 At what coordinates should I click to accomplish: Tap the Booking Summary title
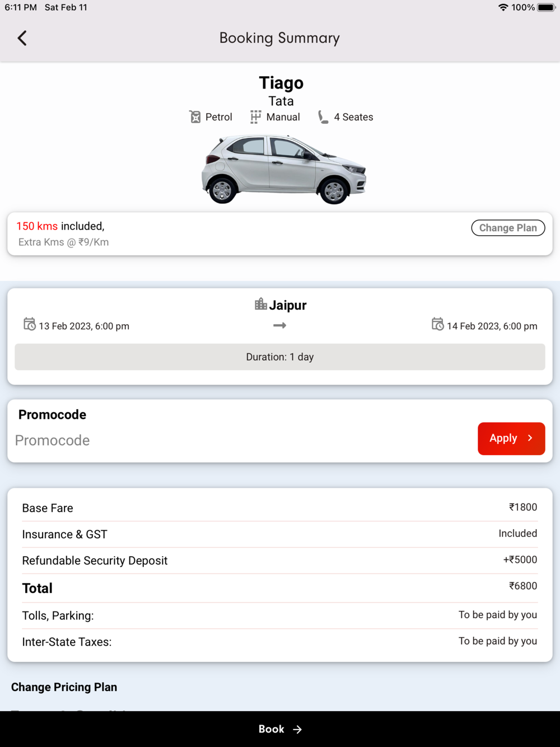coord(279,38)
